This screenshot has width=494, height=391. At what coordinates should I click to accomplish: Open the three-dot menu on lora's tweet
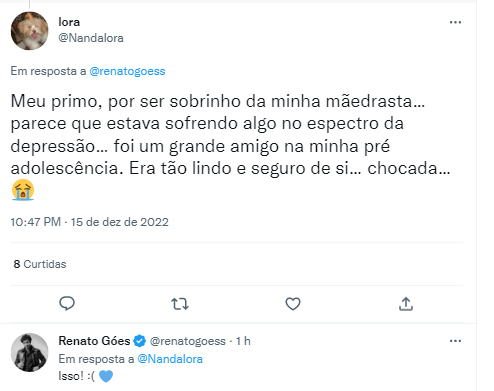(455, 22)
